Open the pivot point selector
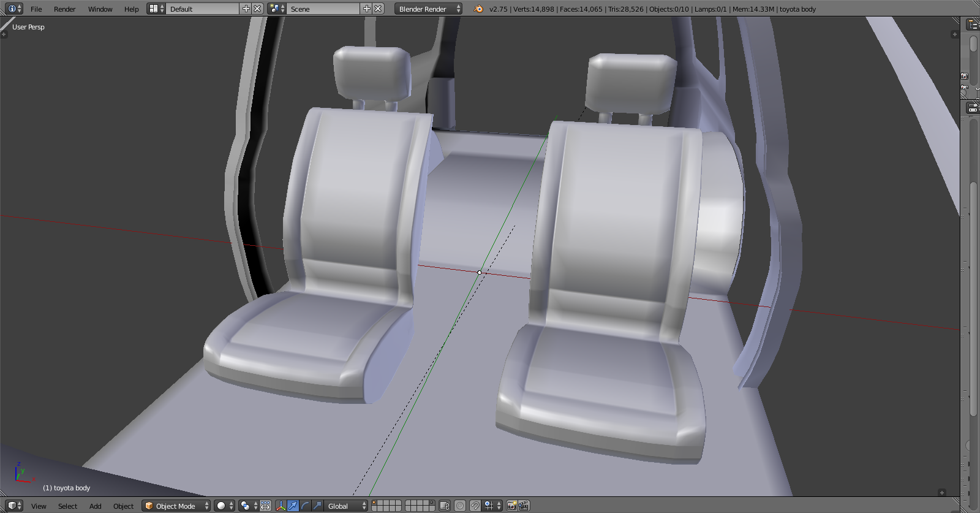The image size is (980, 513). pos(249,506)
